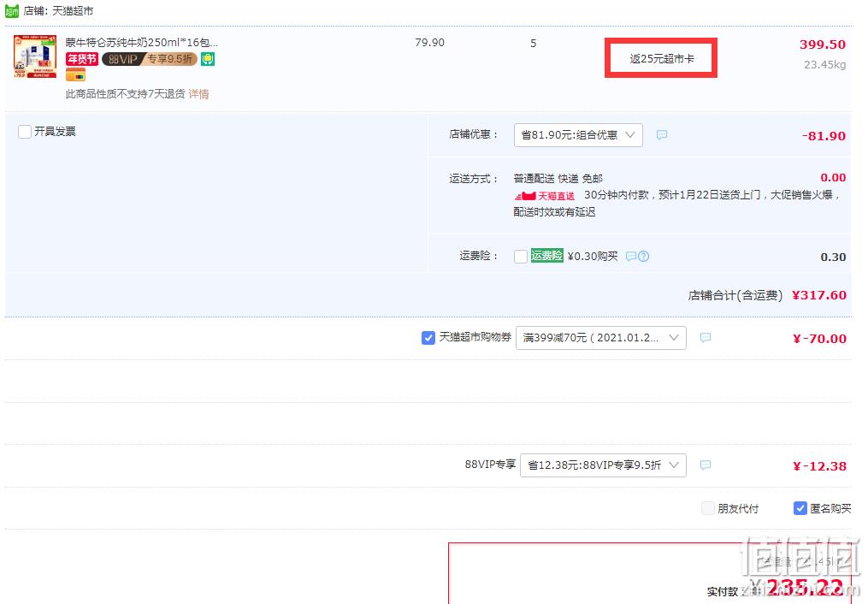
Task: Uncheck the 匿名购买 checkbox
Action: pyautogui.click(x=800, y=508)
